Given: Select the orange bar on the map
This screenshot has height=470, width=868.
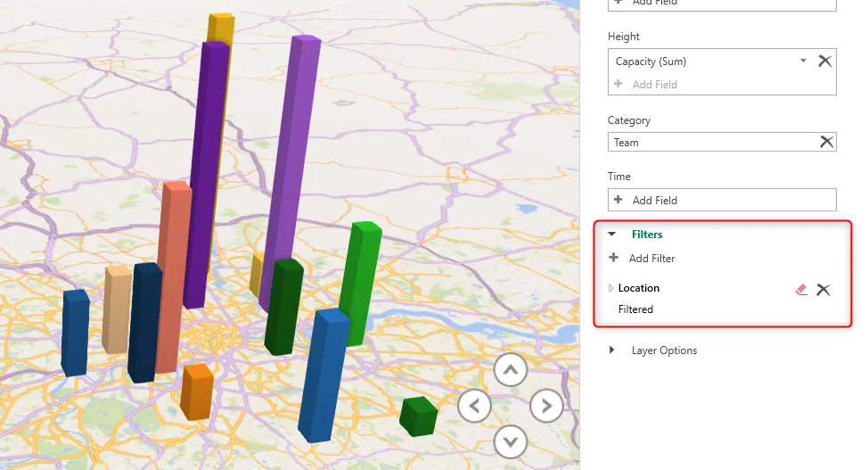Looking at the screenshot, I should point(197,392).
